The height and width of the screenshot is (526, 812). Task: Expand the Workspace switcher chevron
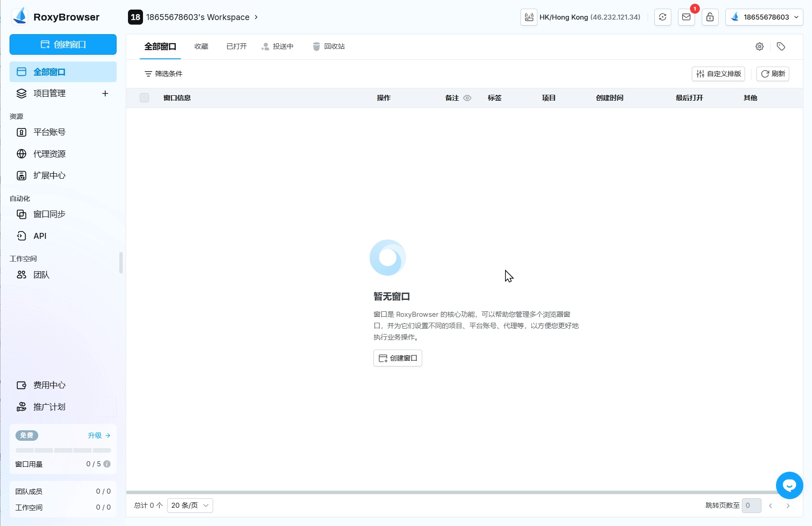[x=256, y=17]
